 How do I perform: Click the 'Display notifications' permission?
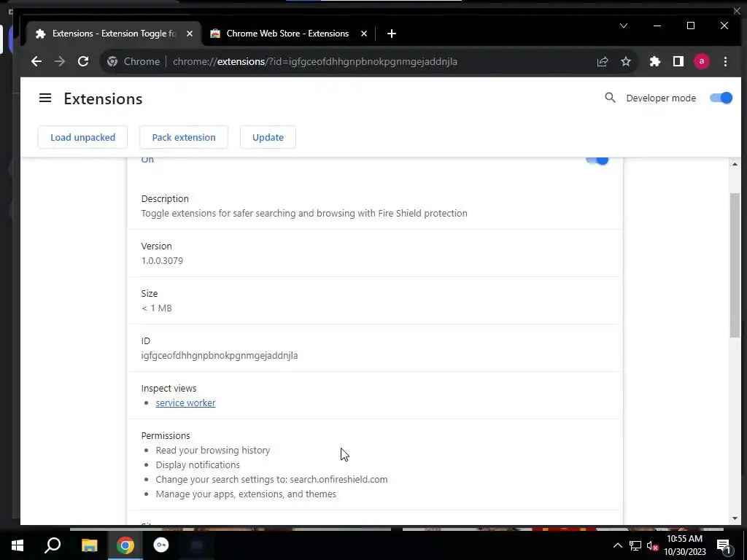(x=198, y=464)
